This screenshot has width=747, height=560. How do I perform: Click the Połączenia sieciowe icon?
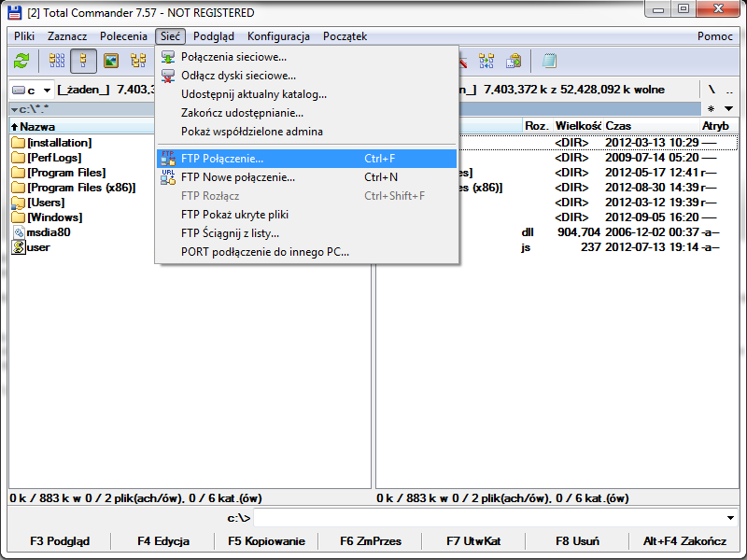point(168,57)
